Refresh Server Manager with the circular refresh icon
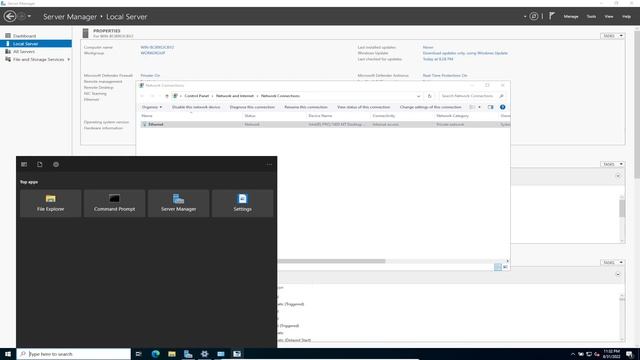The height and width of the screenshot is (360, 640). pos(533,16)
